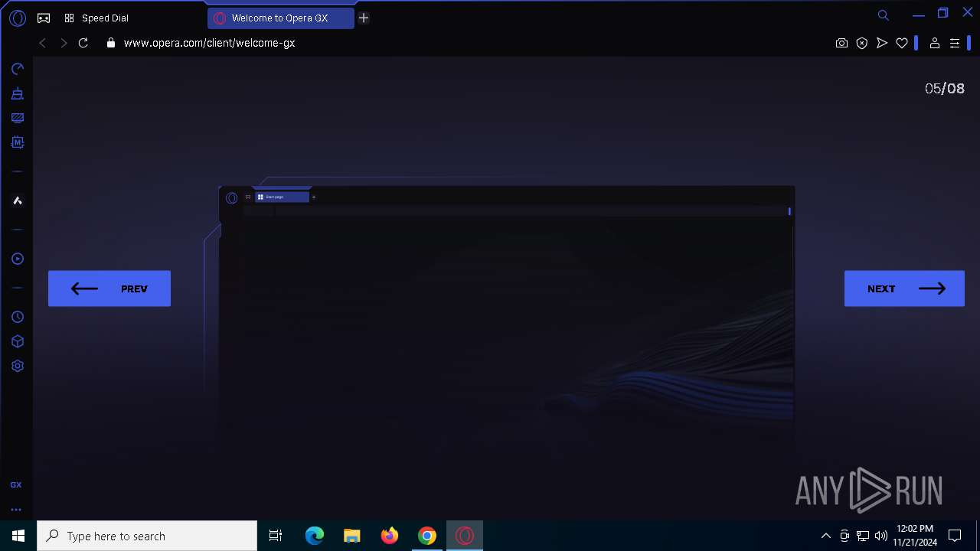
Task: Go back with the back arrow
Action: [x=43, y=43]
